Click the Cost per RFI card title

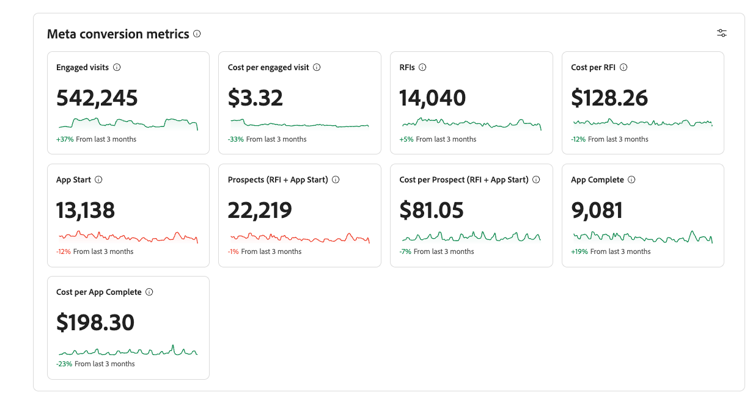593,67
